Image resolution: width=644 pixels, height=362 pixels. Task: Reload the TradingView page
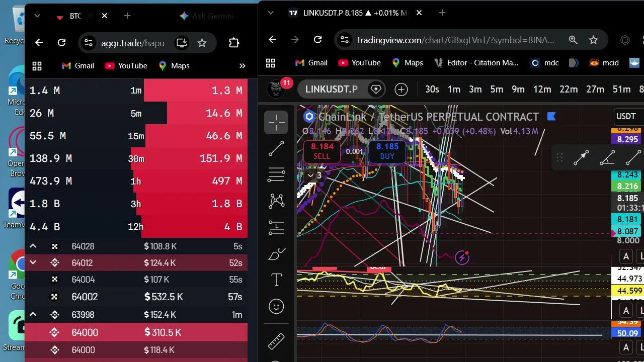click(317, 40)
